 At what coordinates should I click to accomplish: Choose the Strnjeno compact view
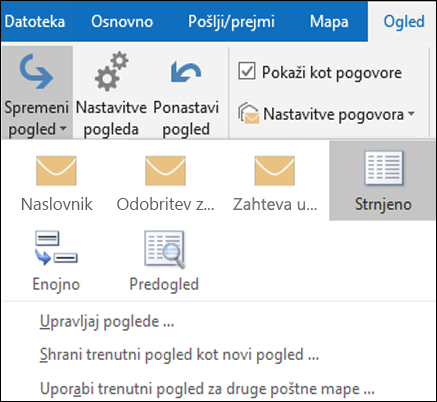383,181
